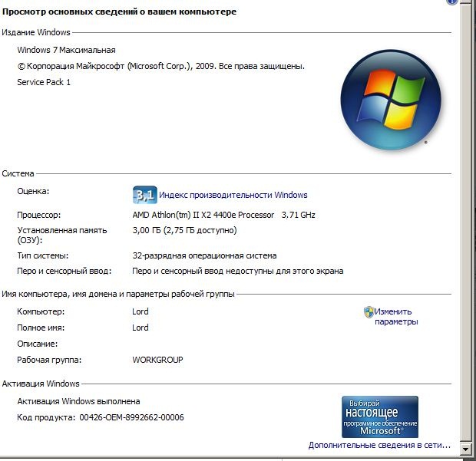Click the Система section header
The width and height of the screenshot is (476, 461).
coord(18,174)
